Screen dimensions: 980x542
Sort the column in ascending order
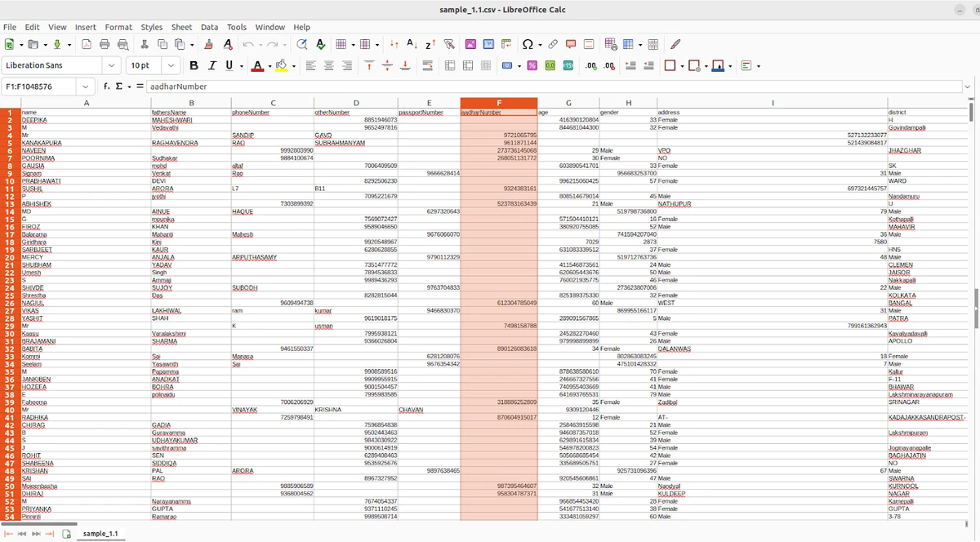coord(412,44)
